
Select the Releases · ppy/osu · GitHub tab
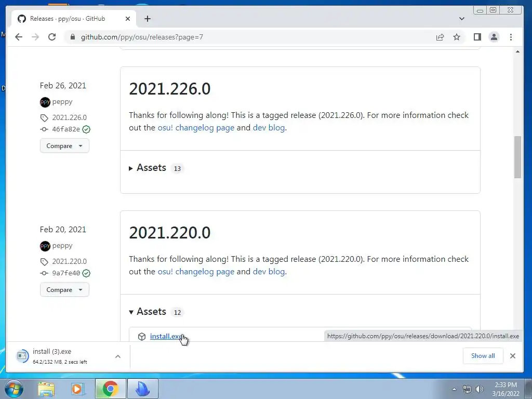pos(74,19)
